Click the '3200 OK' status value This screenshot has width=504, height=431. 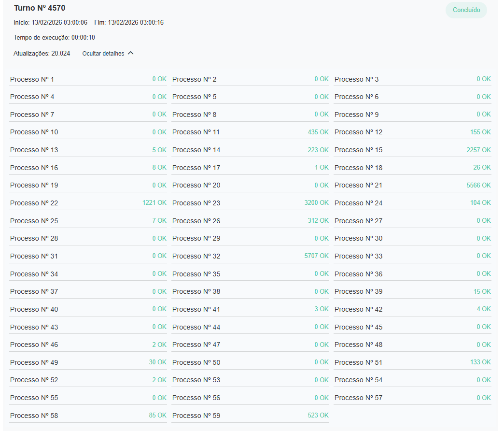pos(316,203)
